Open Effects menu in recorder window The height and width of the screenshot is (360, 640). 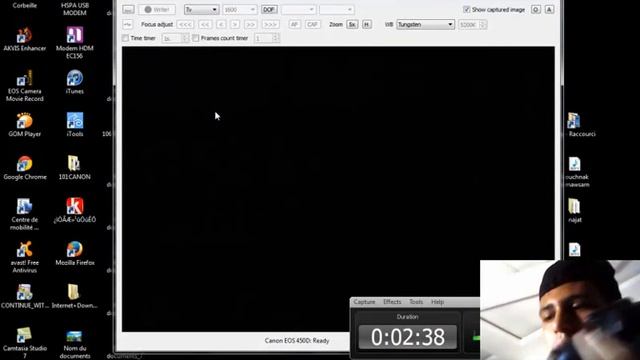[392, 302]
